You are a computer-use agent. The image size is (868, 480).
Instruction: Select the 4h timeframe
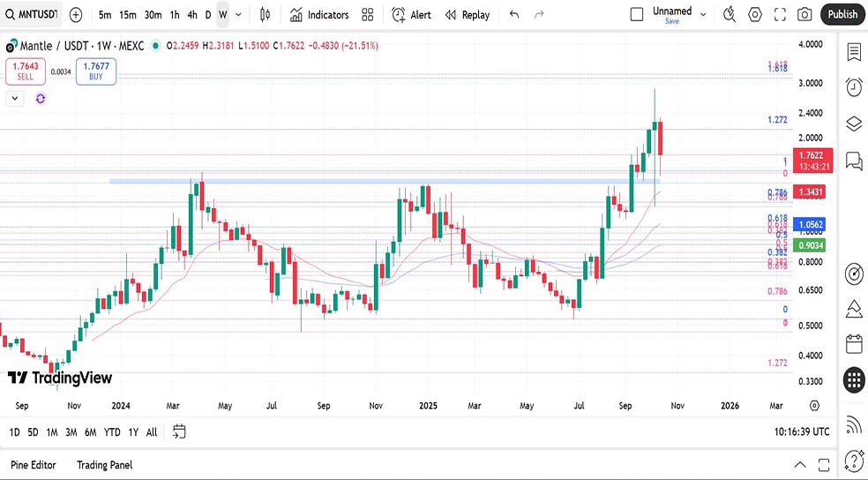(x=191, y=14)
